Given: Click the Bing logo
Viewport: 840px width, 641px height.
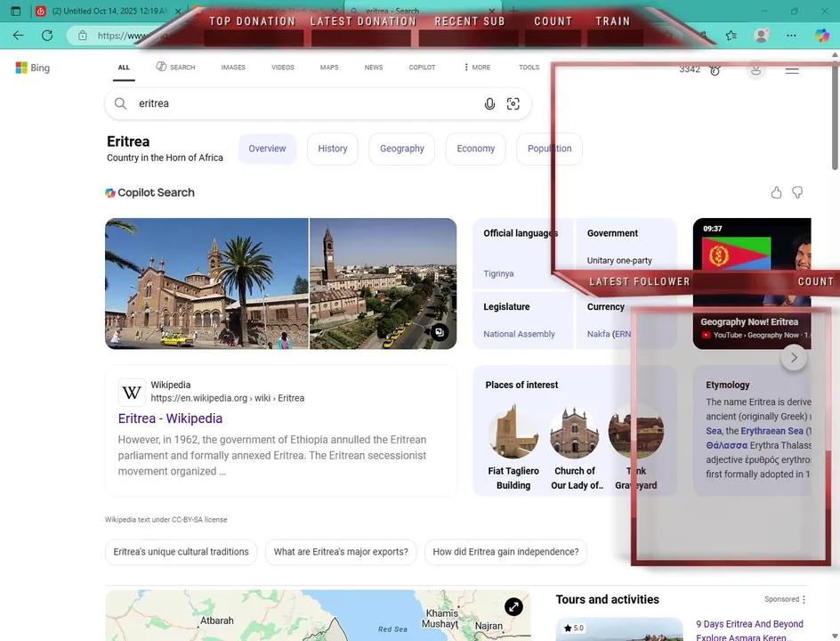Looking at the screenshot, I should [33, 68].
